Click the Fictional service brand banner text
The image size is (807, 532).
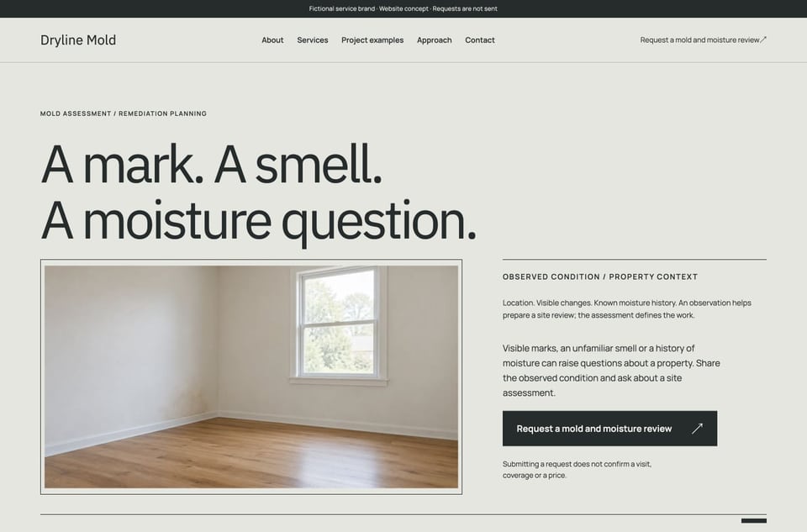(x=403, y=8)
